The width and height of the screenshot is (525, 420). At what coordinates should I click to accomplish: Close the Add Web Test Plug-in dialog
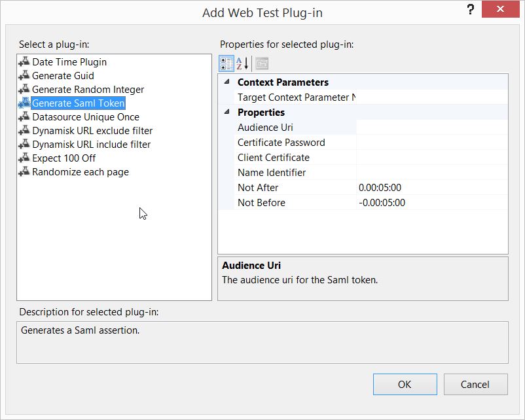500,9
